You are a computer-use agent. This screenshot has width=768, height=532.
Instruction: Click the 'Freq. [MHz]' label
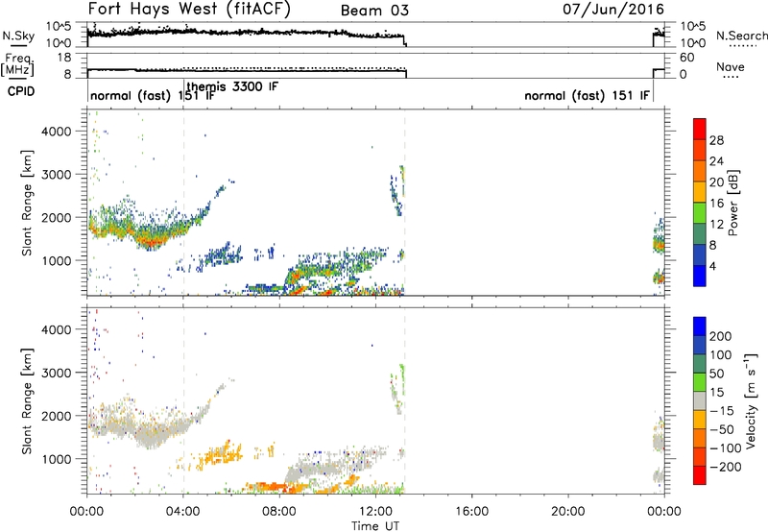[x=17, y=64]
